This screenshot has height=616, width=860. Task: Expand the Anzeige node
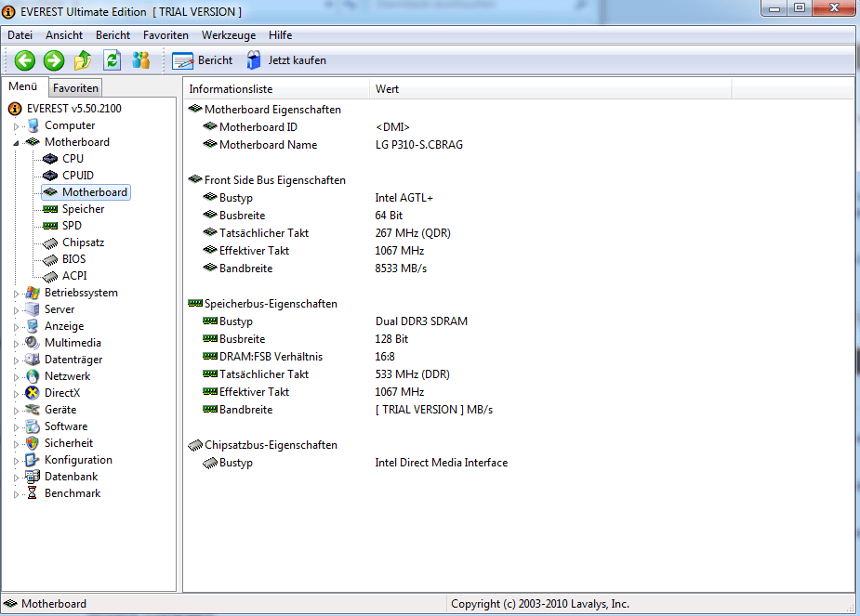(x=16, y=327)
